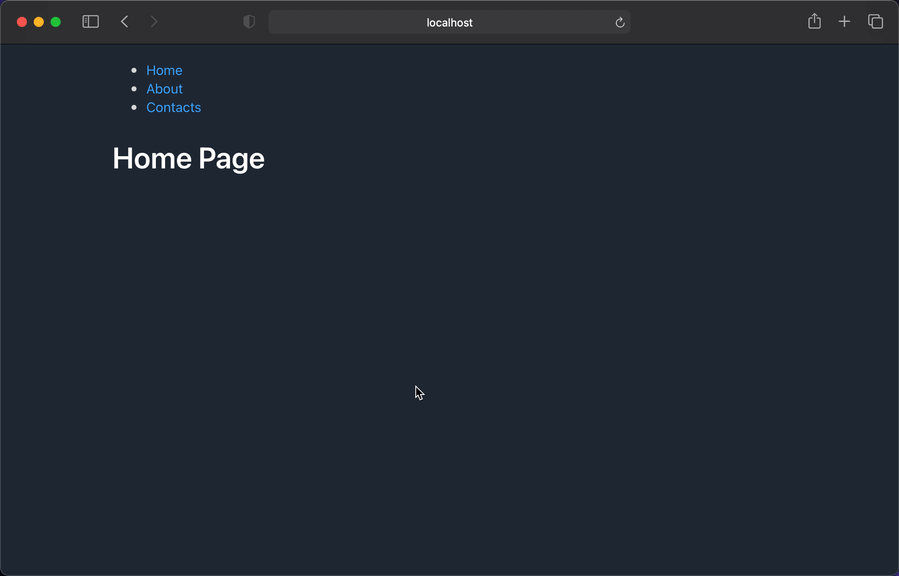
Task: Go back to the previous page
Action: tap(124, 22)
